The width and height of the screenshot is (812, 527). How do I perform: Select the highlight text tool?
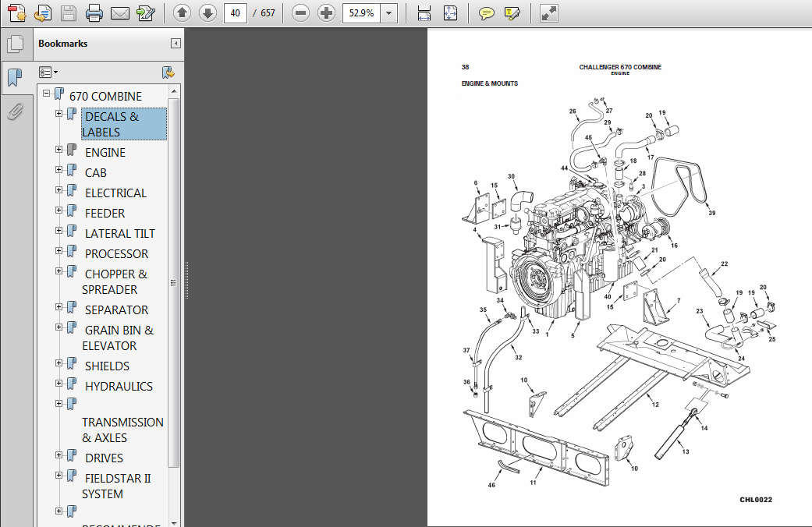tap(512, 12)
